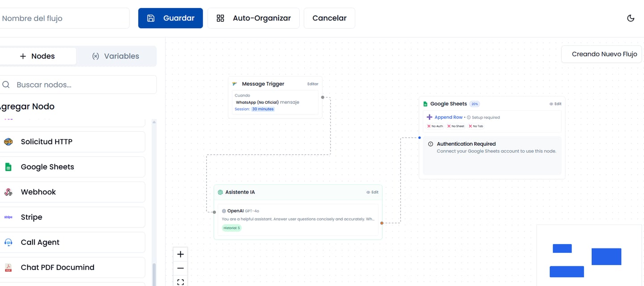The height and width of the screenshot is (286, 644).
Task: Click Auto-Organizar layout button
Action: 253,18
